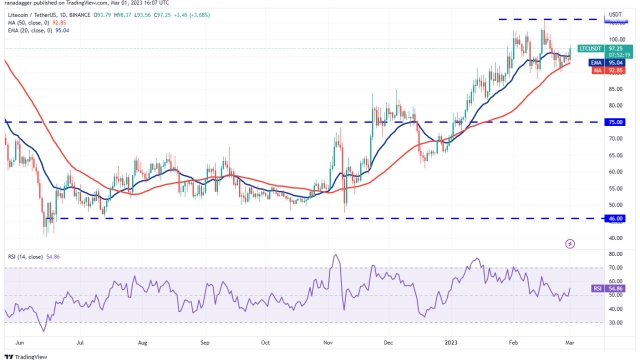Click the Nov label on time axis
The image size is (640, 360).
328,343
